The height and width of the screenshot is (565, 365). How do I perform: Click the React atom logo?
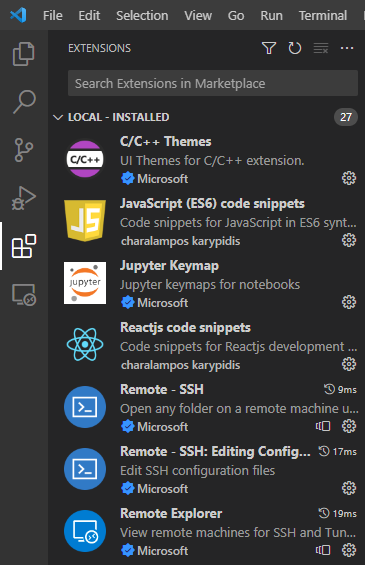[x=85, y=344]
